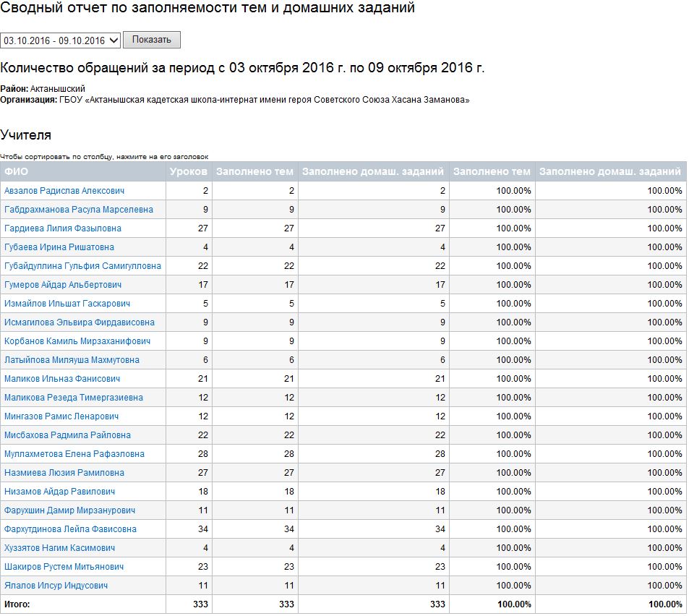
Task: Open teacher link Шакиров Рустем Митьянович
Action: (64, 567)
